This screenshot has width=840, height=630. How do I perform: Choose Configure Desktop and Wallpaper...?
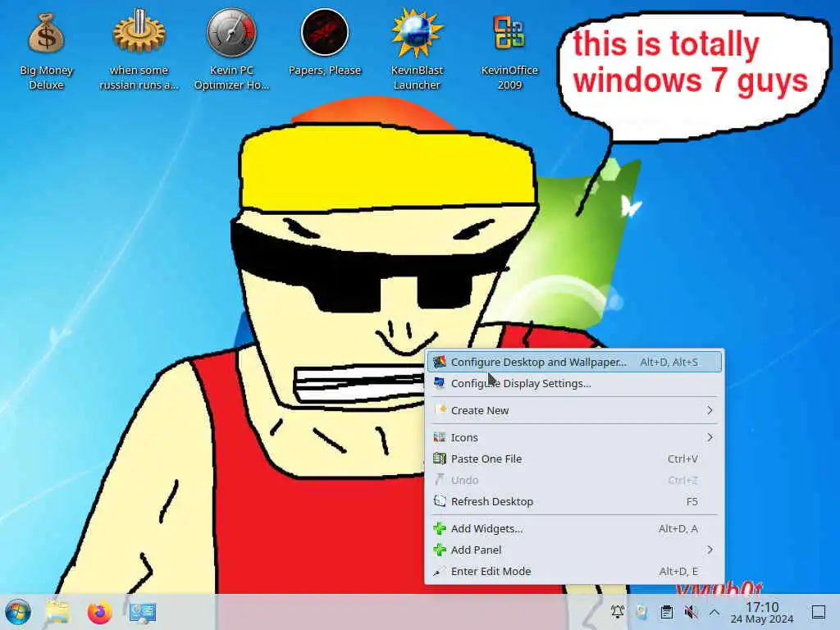pyautogui.click(x=574, y=362)
